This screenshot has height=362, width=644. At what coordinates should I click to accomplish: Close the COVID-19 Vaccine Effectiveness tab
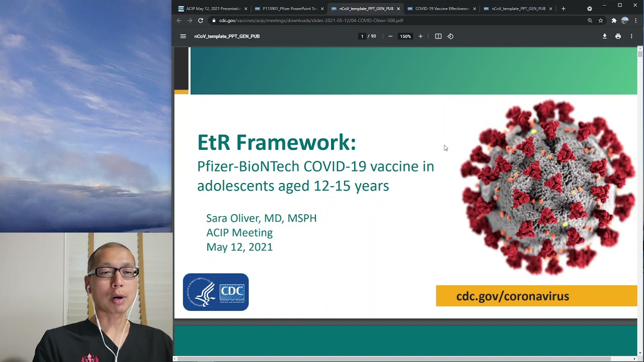click(x=474, y=9)
